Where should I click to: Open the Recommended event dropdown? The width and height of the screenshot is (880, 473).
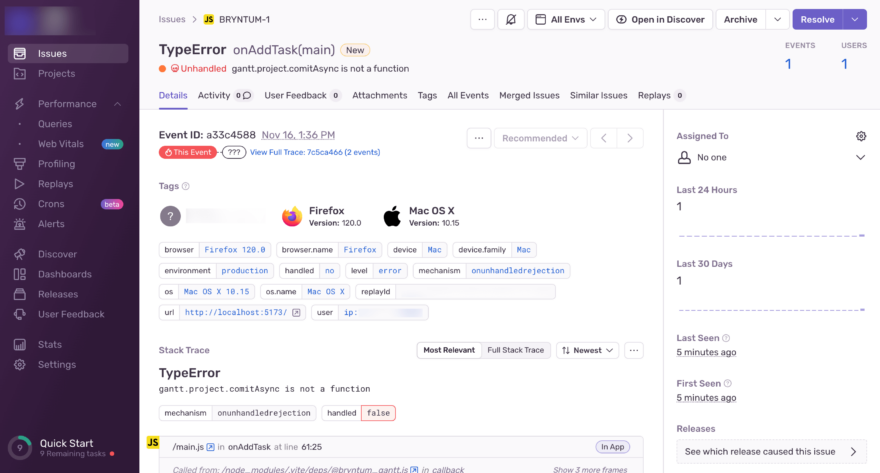539,138
